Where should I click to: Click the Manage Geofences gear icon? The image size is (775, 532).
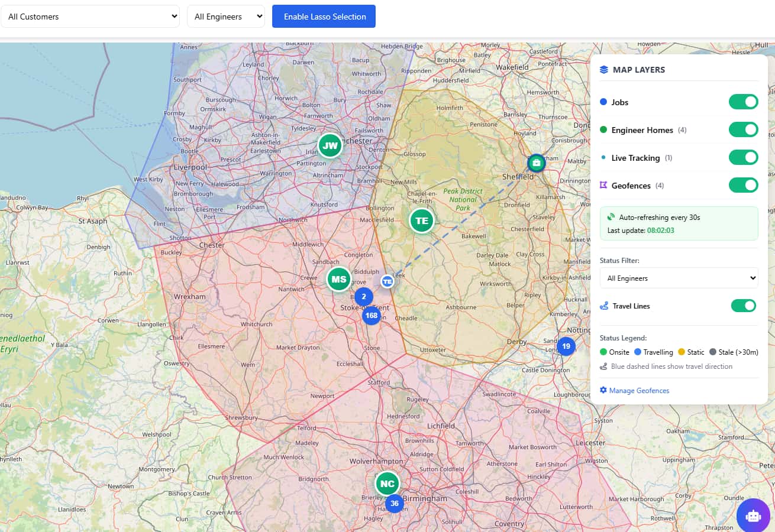click(x=603, y=390)
